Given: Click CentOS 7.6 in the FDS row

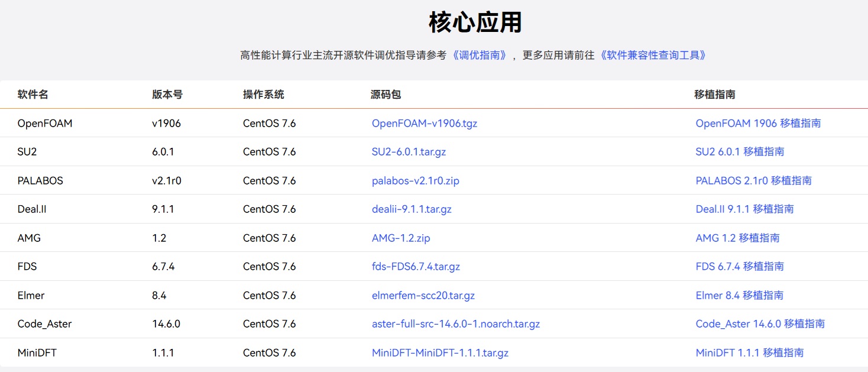Looking at the screenshot, I should pos(269,266).
